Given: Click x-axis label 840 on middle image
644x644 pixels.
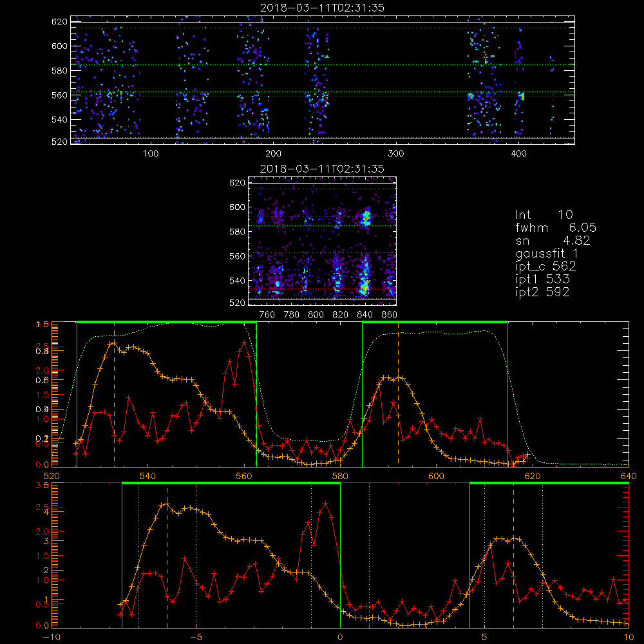Looking at the screenshot, I should (365, 315).
